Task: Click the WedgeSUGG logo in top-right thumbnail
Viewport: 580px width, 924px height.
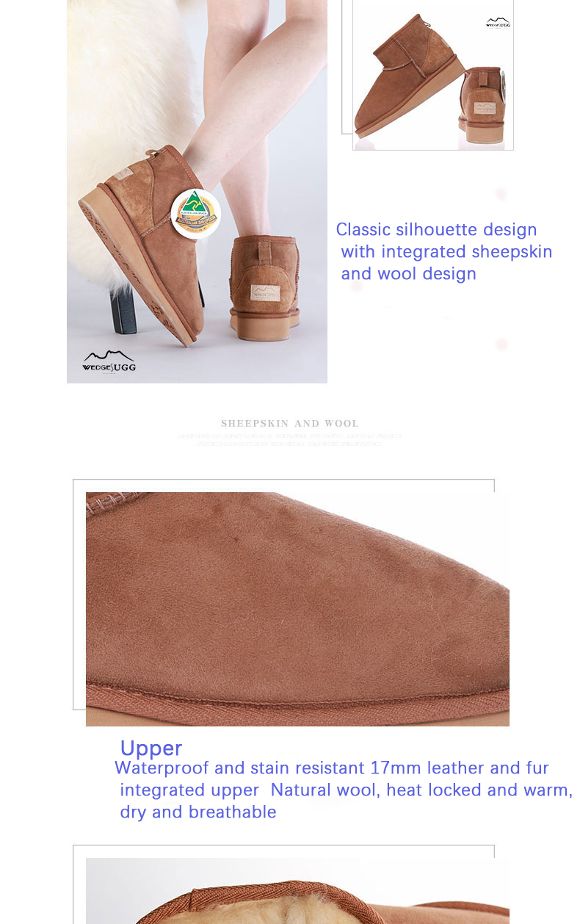Action: [498, 23]
